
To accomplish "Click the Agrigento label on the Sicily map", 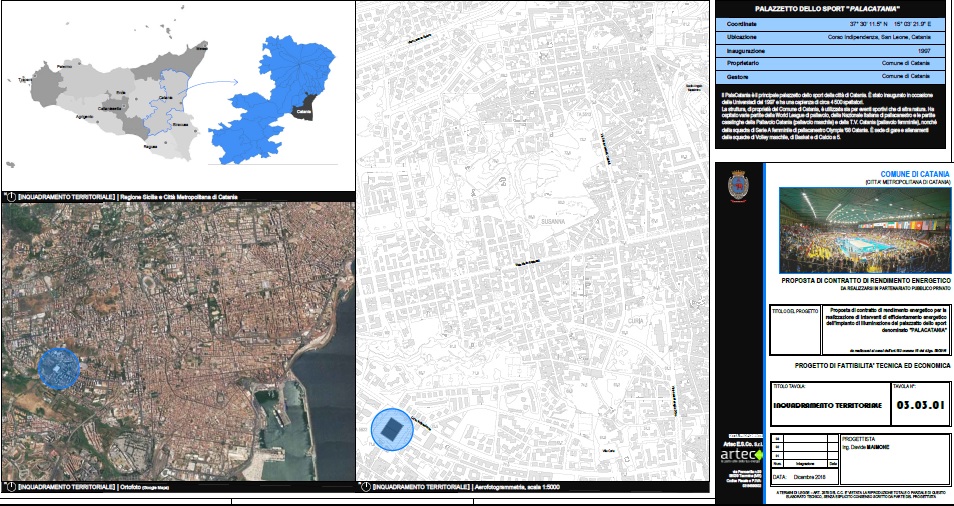I will 83,119.
